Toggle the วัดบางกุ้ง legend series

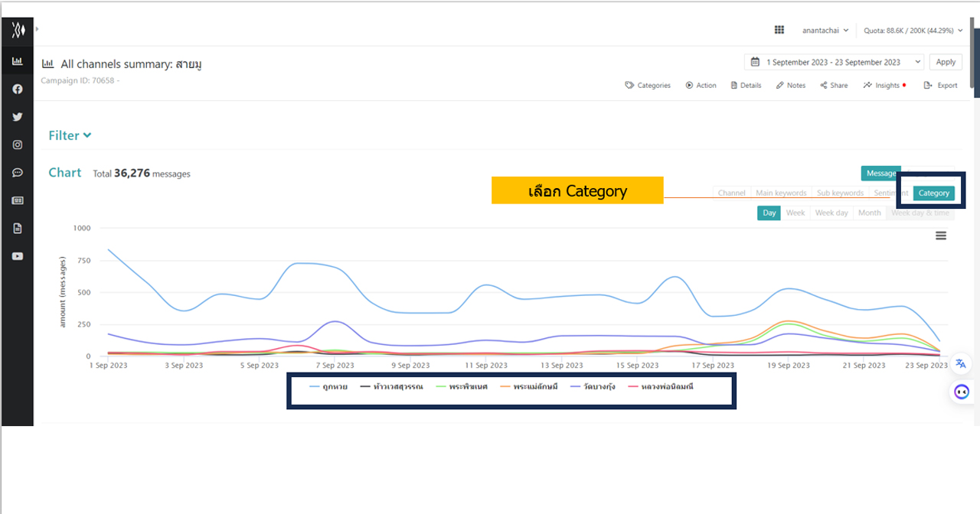pos(592,387)
